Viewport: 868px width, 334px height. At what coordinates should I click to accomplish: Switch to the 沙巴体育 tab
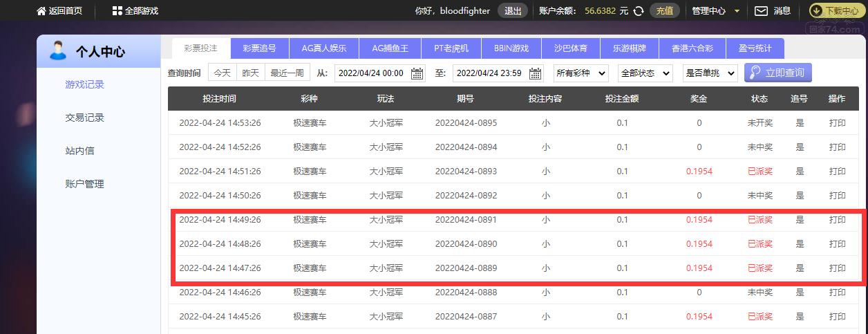(x=571, y=48)
